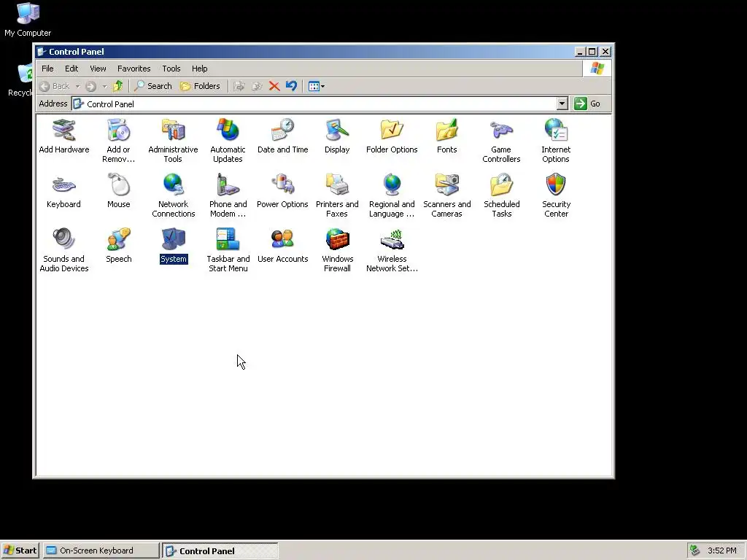Open the Tools menu
This screenshot has width=747, height=560.
click(x=171, y=69)
